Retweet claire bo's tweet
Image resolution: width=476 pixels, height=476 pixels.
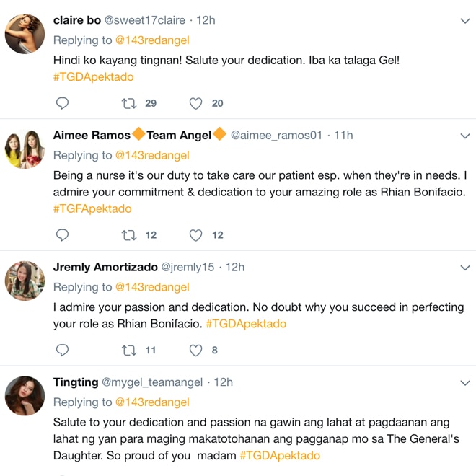(x=129, y=104)
